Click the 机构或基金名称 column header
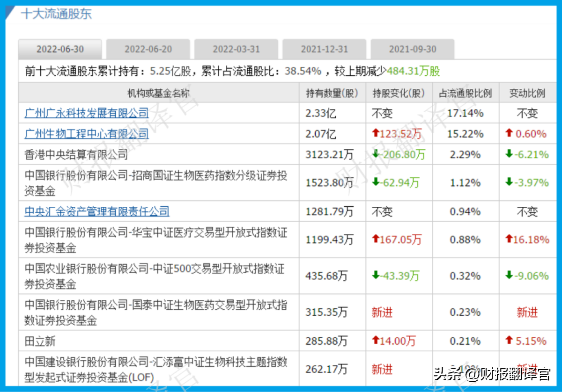 point(159,93)
